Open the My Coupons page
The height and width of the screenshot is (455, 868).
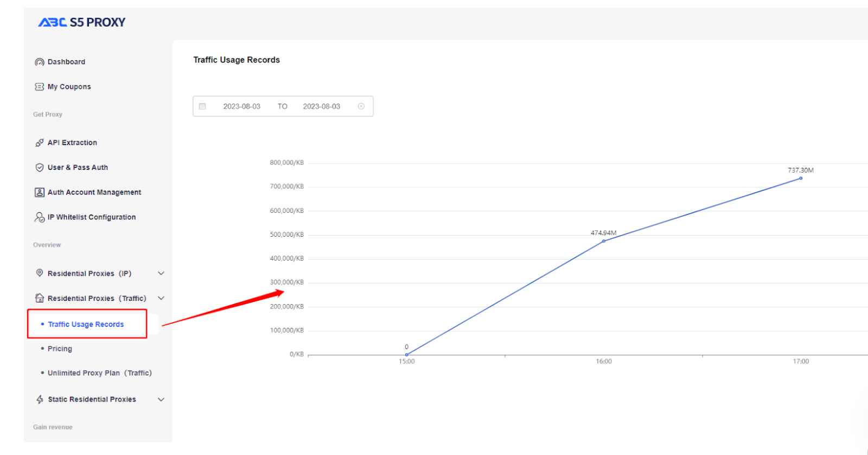69,87
